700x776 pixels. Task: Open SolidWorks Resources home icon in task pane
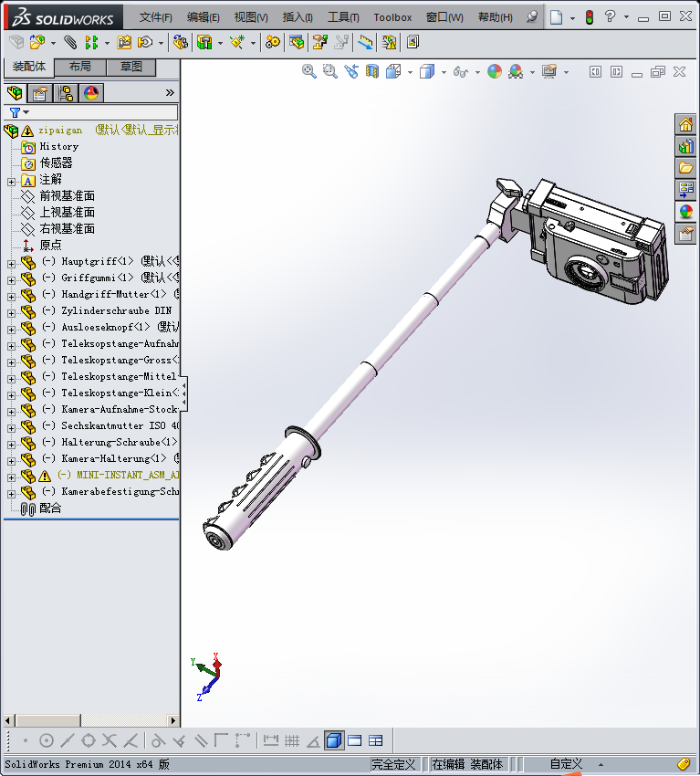point(685,125)
